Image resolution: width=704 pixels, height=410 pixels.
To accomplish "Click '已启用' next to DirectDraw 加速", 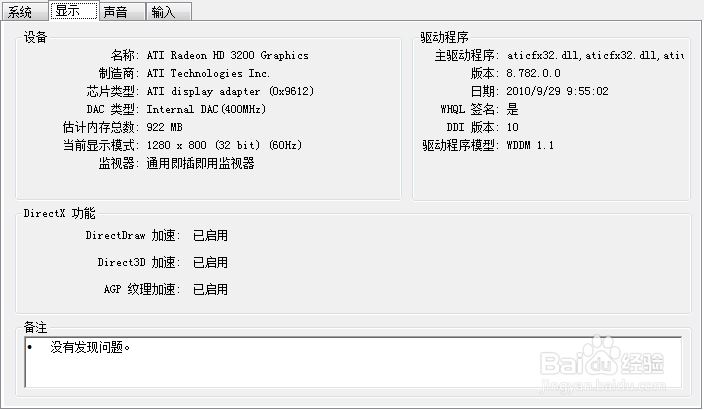I will point(210,235).
